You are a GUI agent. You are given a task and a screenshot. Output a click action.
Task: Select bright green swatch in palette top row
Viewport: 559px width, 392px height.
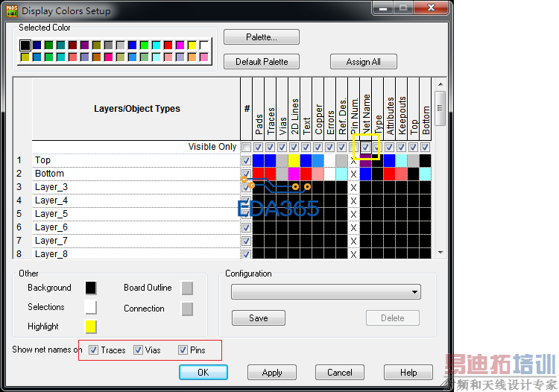(145, 45)
